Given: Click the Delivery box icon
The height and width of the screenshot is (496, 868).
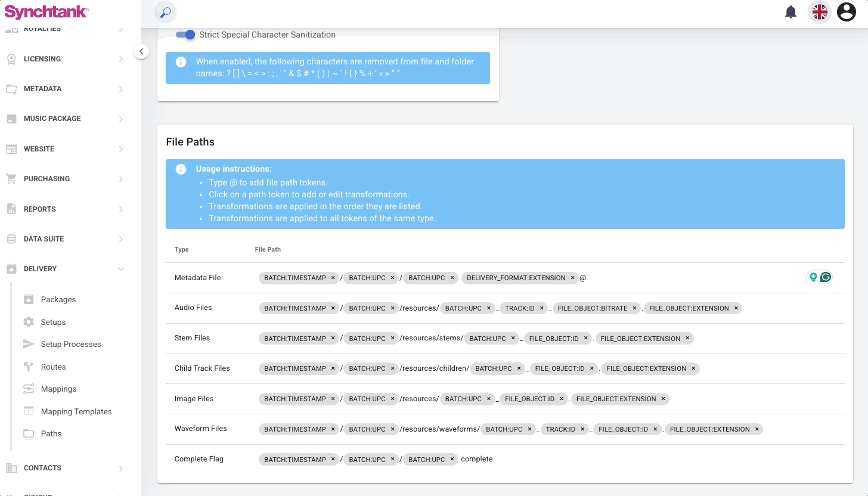Looking at the screenshot, I should coord(11,269).
